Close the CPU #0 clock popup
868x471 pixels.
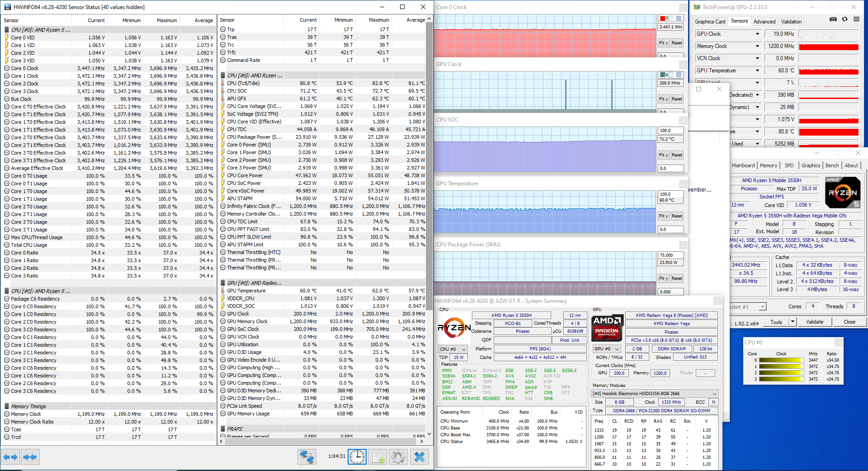click(x=839, y=342)
